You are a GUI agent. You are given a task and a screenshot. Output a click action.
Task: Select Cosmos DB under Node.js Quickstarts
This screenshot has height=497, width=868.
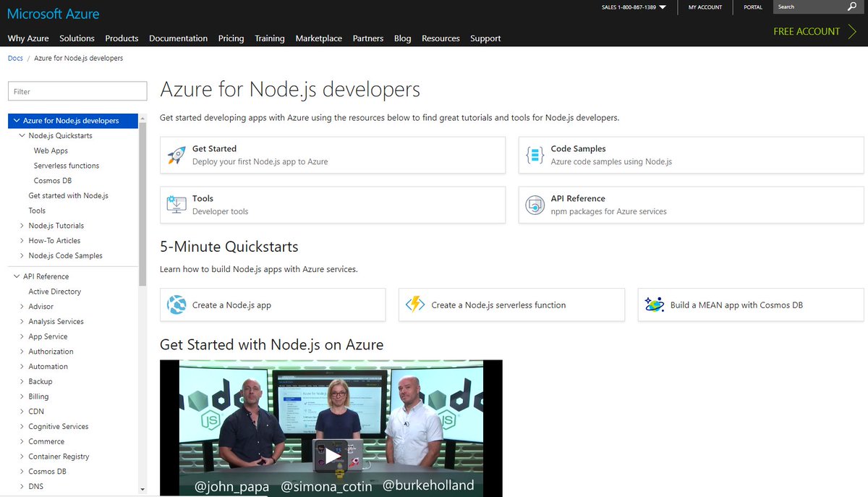click(53, 181)
